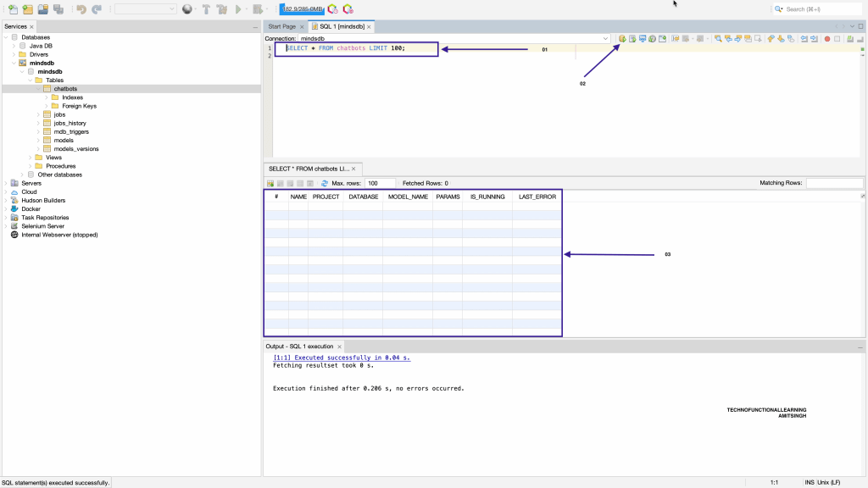Select models_versions table in Services tree

(75, 149)
